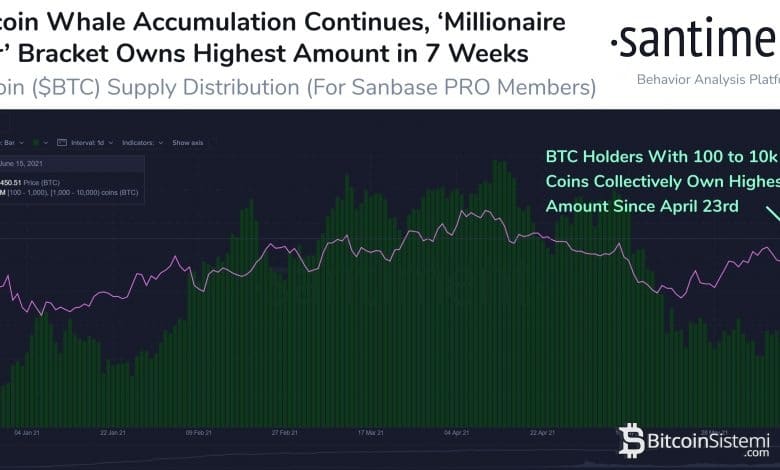Toggle the Show axis option
The width and height of the screenshot is (780, 470).
click(x=187, y=143)
